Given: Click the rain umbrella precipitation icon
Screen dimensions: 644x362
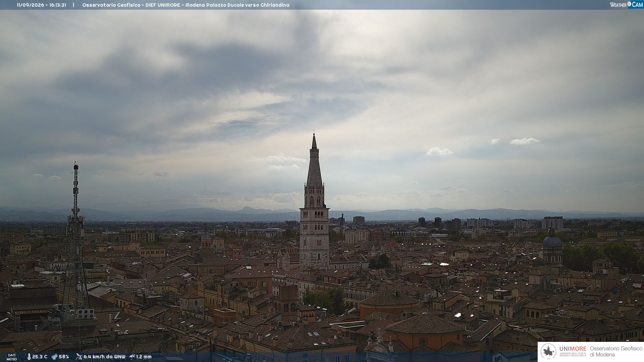Looking at the screenshot, I should [132, 357].
